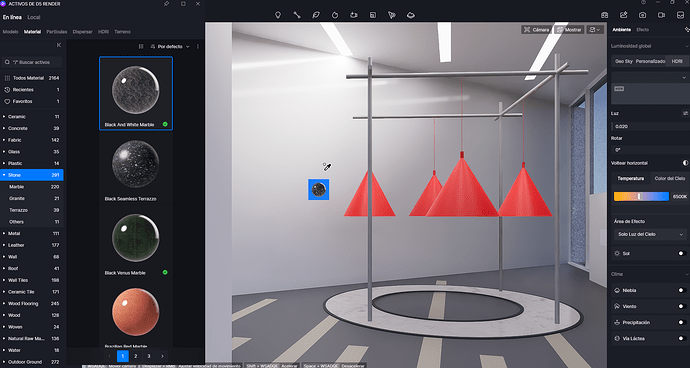Click the Cámara button in viewport
Image resolution: width=690 pixels, height=368 pixels.
pos(536,29)
